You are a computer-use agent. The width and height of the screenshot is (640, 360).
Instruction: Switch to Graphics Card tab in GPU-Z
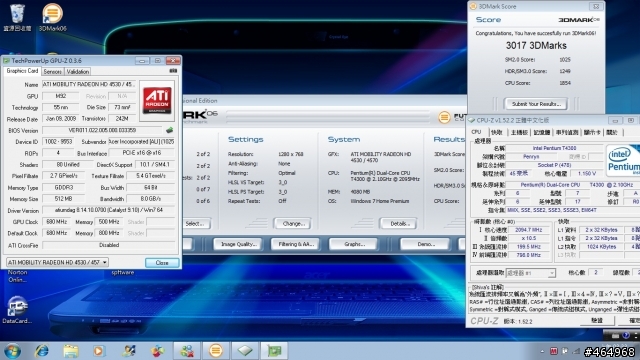pos(22,71)
